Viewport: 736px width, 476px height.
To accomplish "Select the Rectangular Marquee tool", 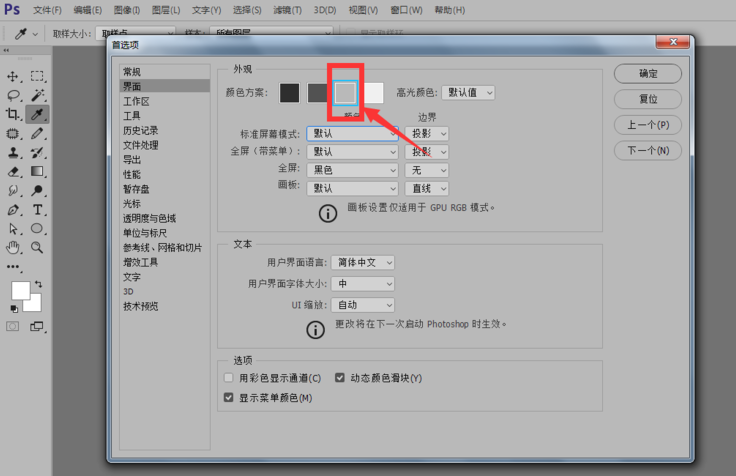I will pos(37,77).
